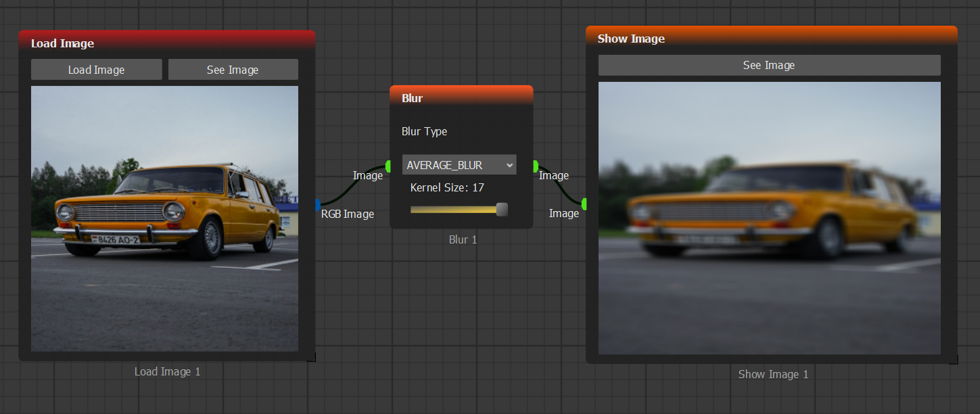Select the wire between Load Image and Blur
Image resolution: width=980 pixels, height=414 pixels.
click(352, 190)
